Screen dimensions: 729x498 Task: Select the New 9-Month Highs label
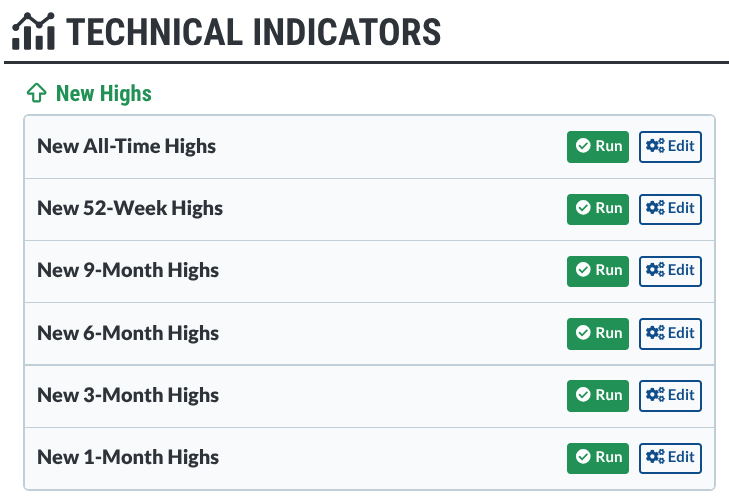(128, 270)
